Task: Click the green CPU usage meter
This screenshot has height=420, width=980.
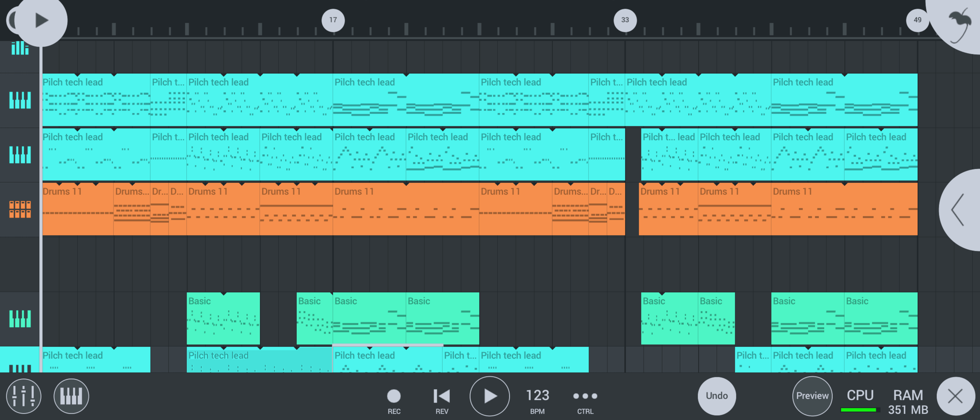Action: click(858, 410)
